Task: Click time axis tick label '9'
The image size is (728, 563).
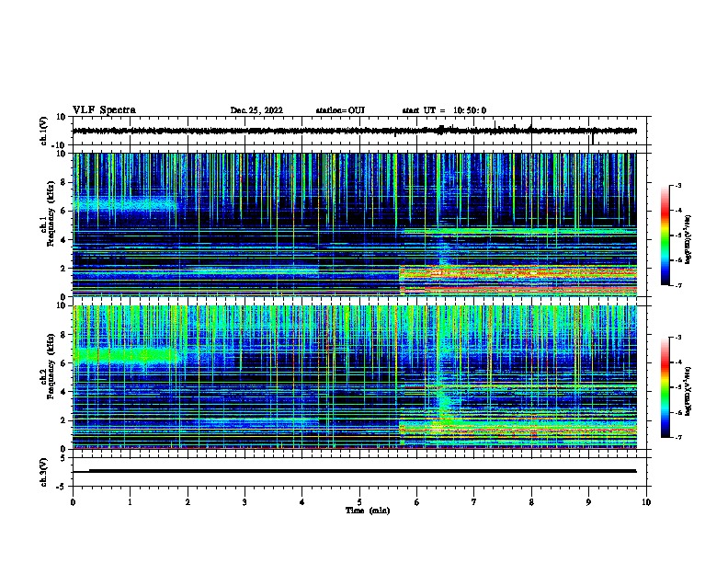Action: (x=588, y=502)
